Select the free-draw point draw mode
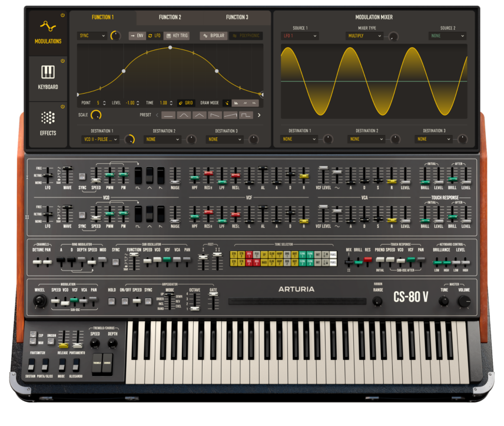 pyautogui.click(x=227, y=103)
